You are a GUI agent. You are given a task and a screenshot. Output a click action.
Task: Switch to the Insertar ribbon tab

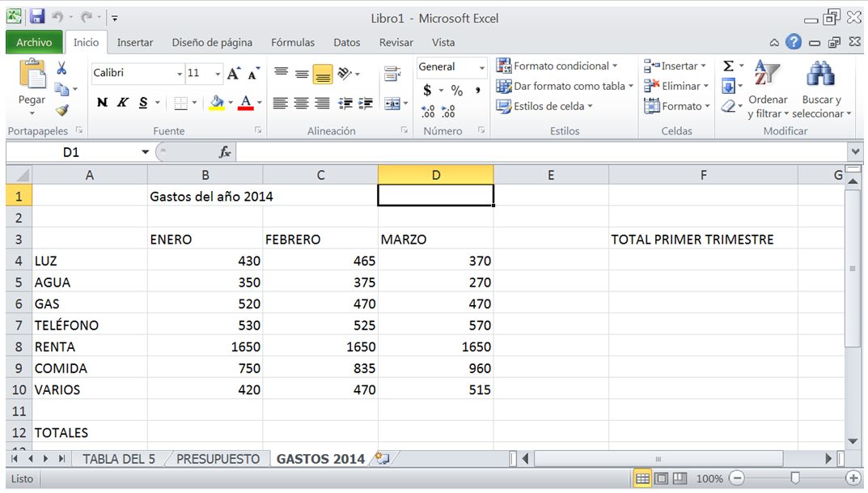(135, 43)
